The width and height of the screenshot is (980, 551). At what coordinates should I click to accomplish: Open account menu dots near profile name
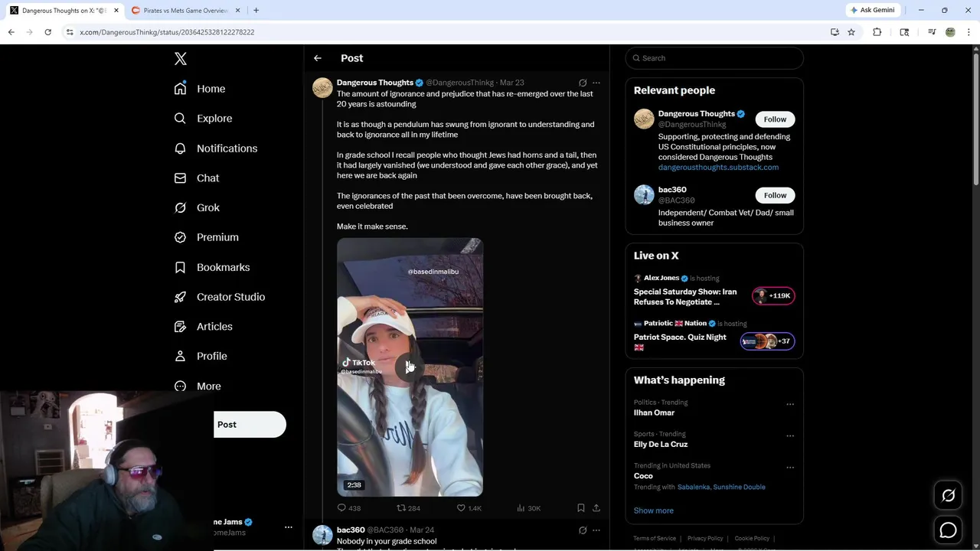289,527
